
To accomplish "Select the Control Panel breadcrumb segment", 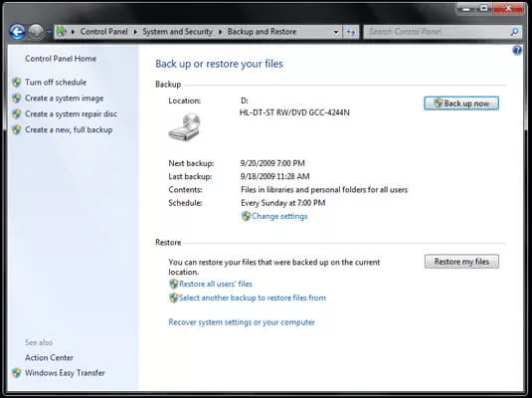I will pyautogui.click(x=103, y=32).
